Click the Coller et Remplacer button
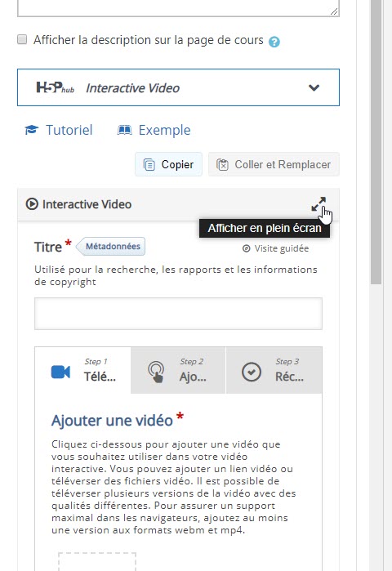 (274, 164)
